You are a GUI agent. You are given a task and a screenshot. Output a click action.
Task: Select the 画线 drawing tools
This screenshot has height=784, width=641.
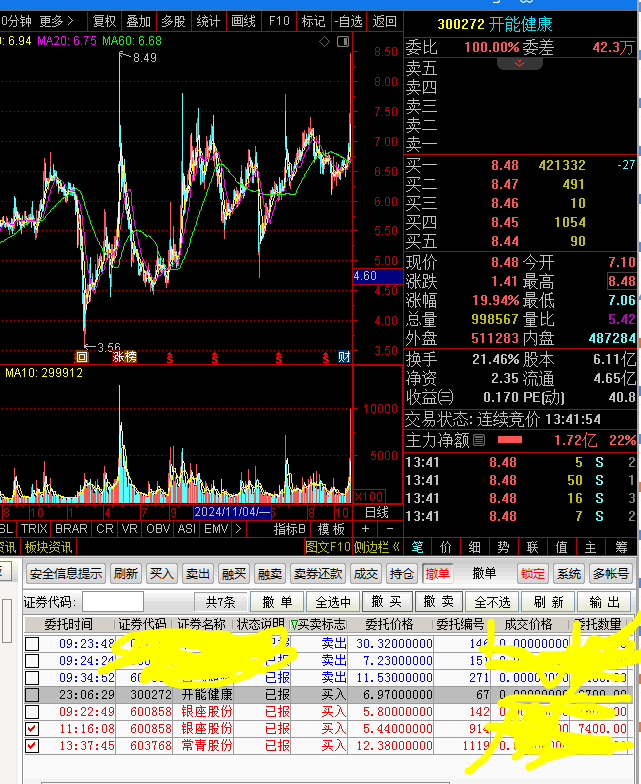244,22
